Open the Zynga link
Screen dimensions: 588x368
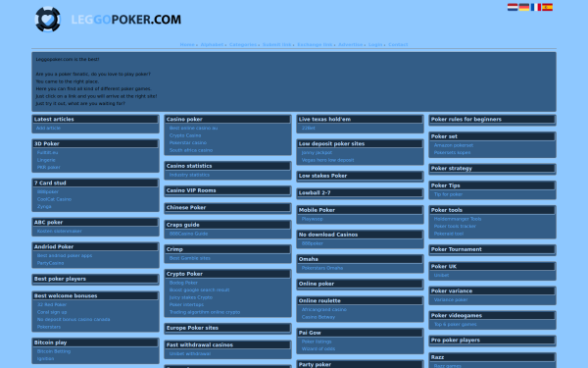click(44, 206)
